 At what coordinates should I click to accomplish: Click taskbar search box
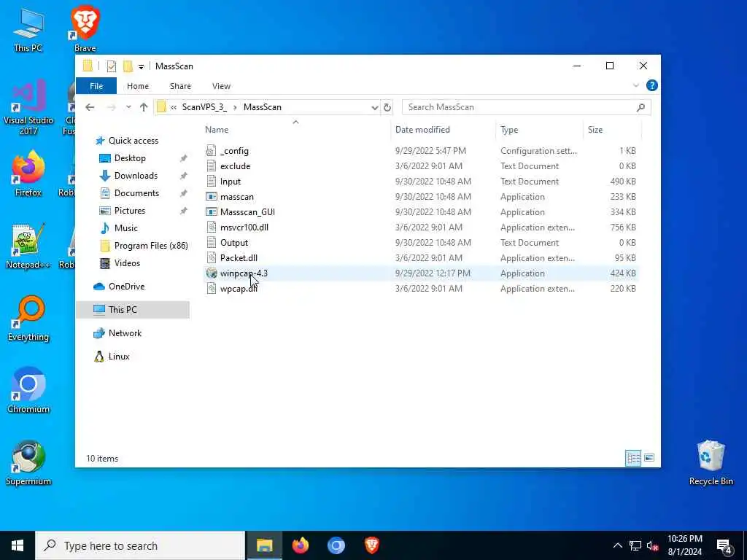[140, 545]
